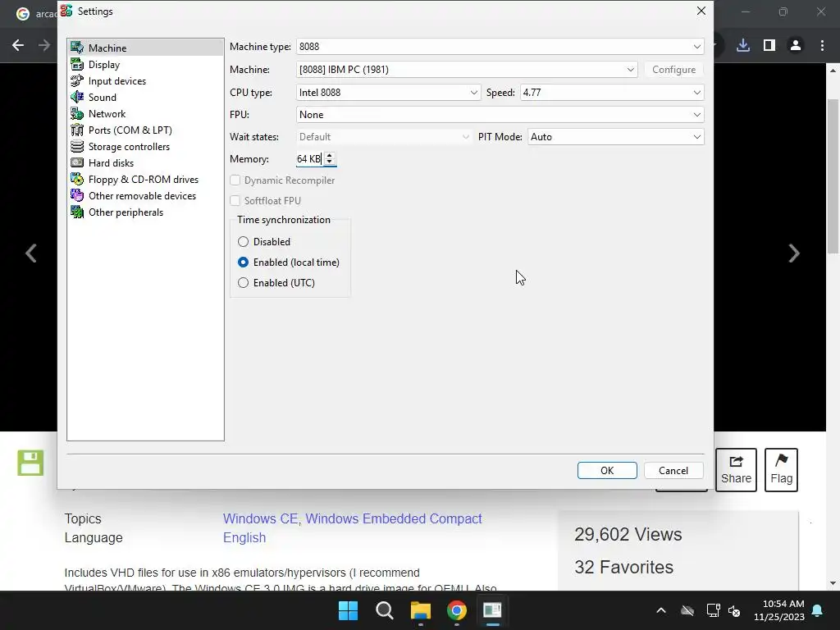Decrease memory with the down stepper arrow

click(x=330, y=162)
